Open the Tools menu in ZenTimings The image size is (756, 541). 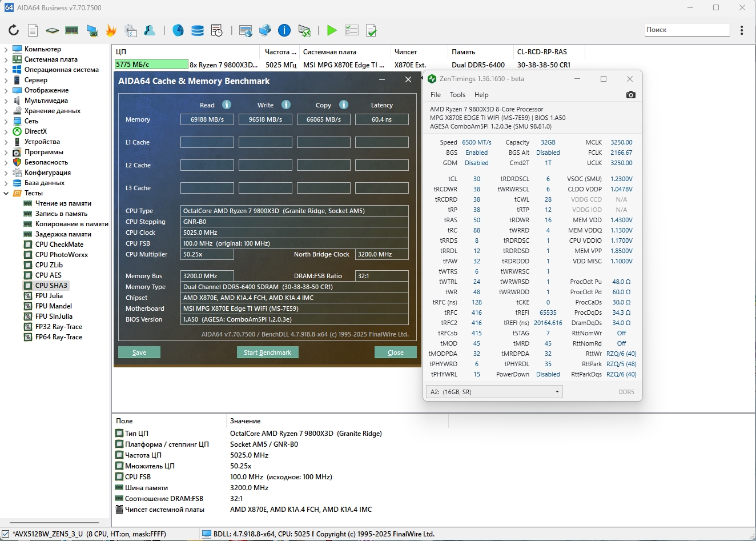[x=457, y=95]
